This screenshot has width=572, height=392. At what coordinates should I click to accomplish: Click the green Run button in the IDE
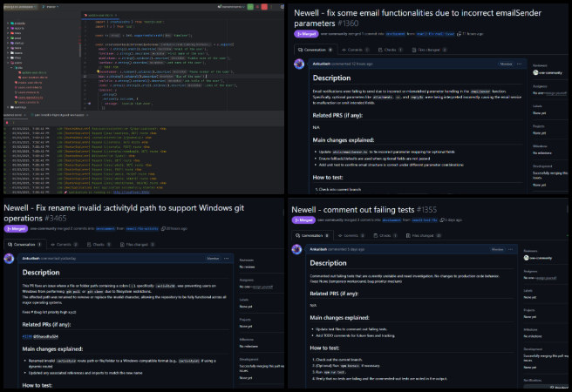(x=250, y=7)
